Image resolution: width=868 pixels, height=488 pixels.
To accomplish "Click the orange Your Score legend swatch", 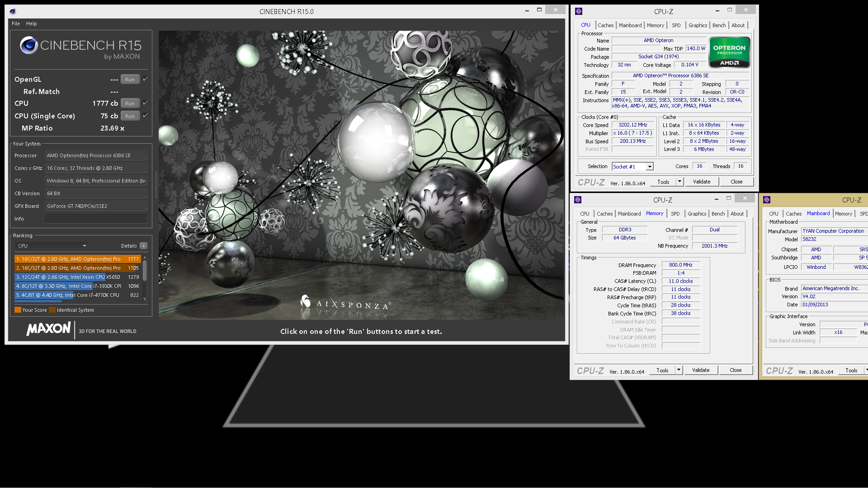I will (18, 310).
